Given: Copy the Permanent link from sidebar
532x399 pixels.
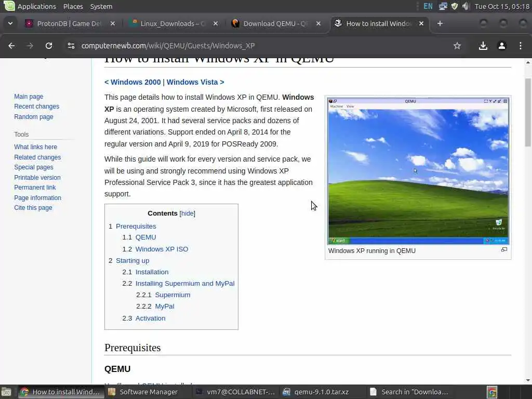Looking at the screenshot, I should [x=35, y=187].
